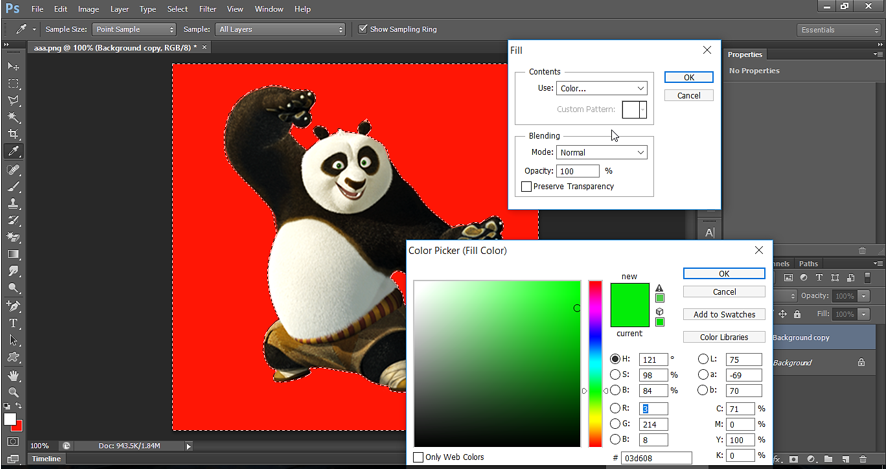This screenshot has width=887, height=472.
Task: Open the File menu
Action: pos(37,9)
